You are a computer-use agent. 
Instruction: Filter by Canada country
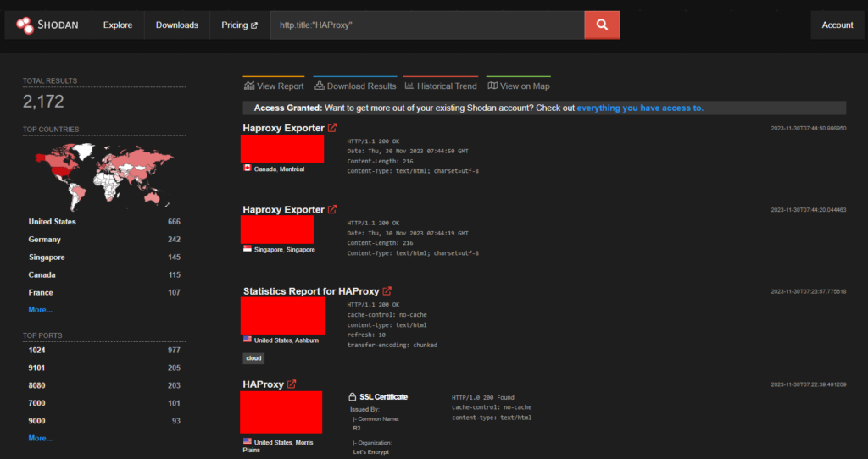(x=42, y=274)
